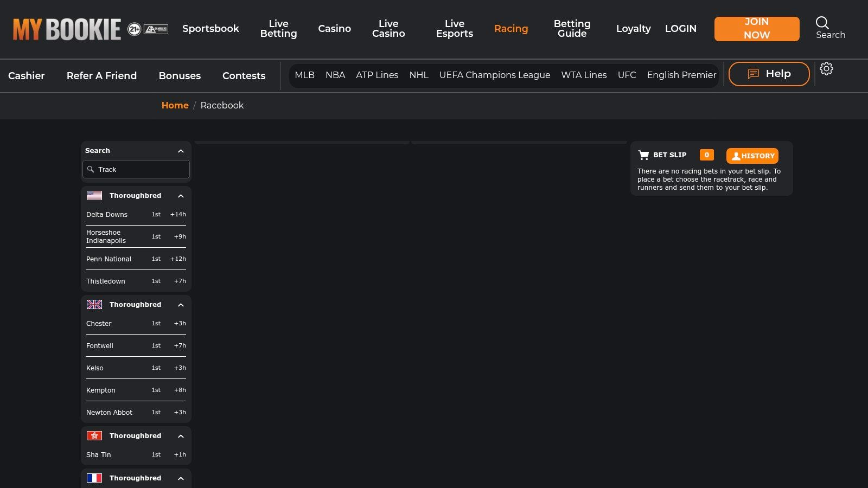Open the Betting Guide
The width and height of the screenshot is (868, 488).
pyautogui.click(x=572, y=29)
